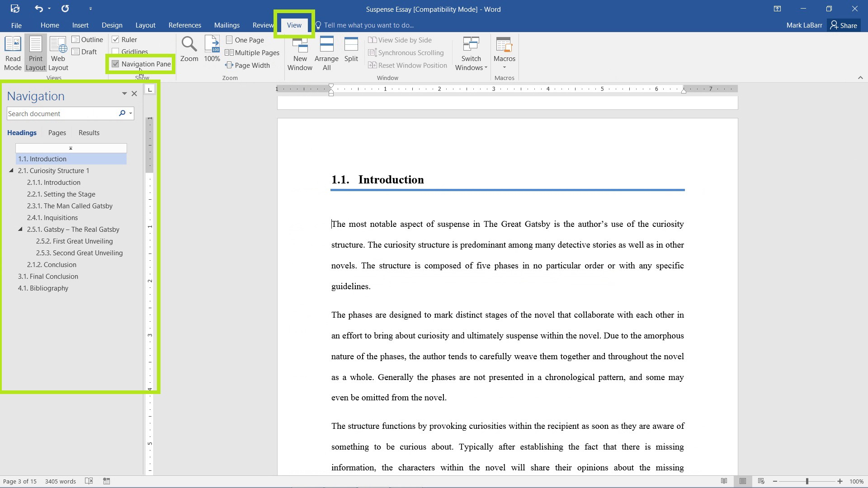The image size is (868, 488).
Task: Click the 100% zoom level icon
Action: coord(212,49)
